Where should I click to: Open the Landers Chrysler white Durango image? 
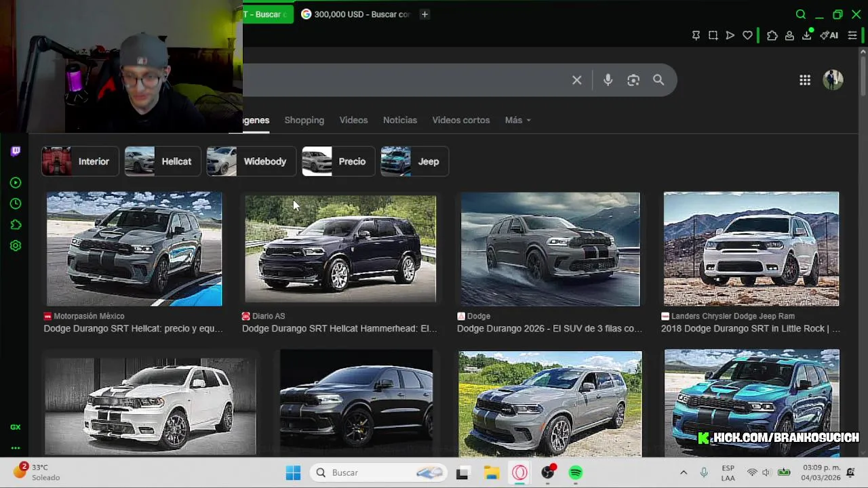pyautogui.click(x=751, y=249)
